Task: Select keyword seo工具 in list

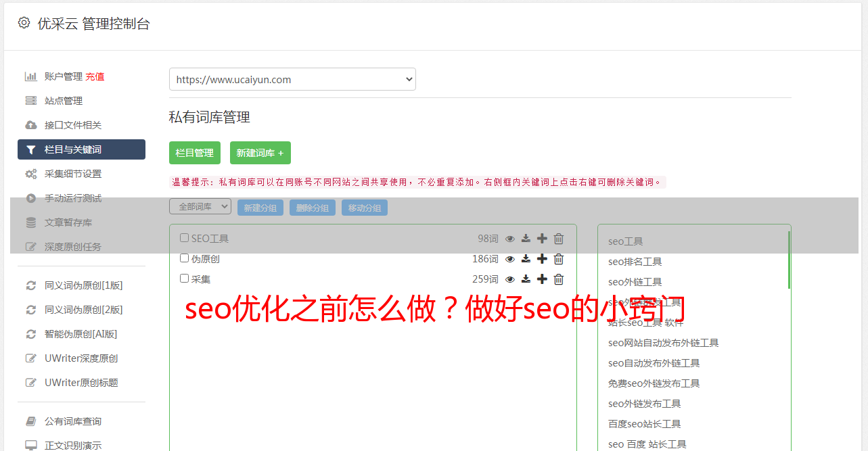Action: pyautogui.click(x=625, y=241)
